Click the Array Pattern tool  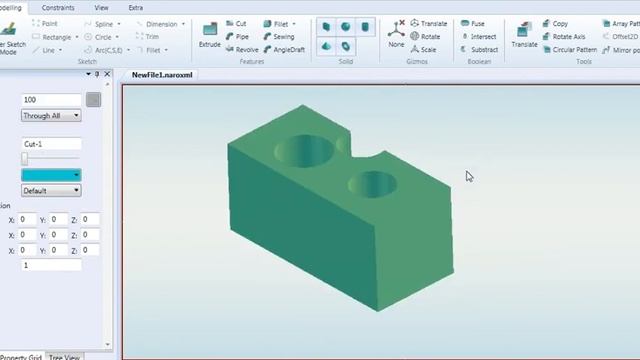pyautogui.click(x=622, y=24)
